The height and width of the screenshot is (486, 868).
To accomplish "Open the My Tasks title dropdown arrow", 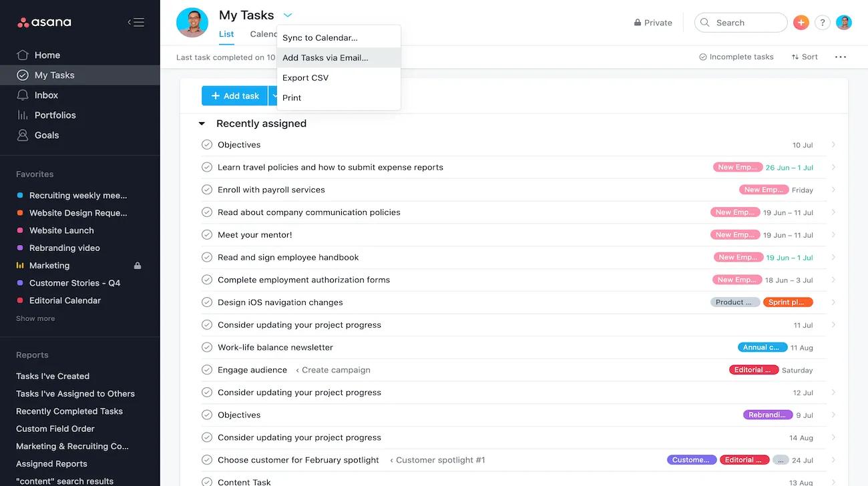I will 288,15.
